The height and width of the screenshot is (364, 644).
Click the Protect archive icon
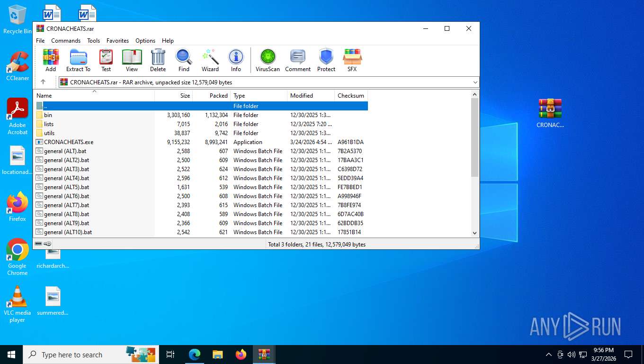(x=326, y=60)
